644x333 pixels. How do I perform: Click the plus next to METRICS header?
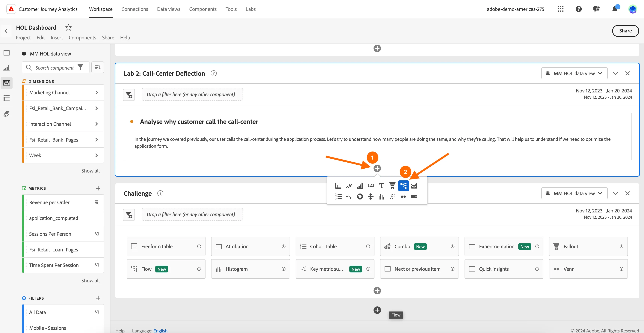pyautogui.click(x=98, y=188)
